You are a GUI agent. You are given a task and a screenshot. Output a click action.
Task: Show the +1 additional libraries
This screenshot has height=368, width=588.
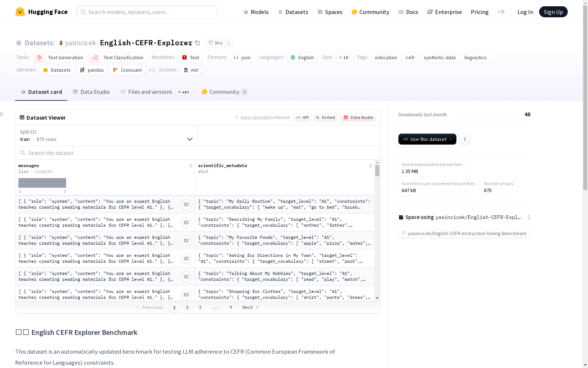tap(152, 70)
